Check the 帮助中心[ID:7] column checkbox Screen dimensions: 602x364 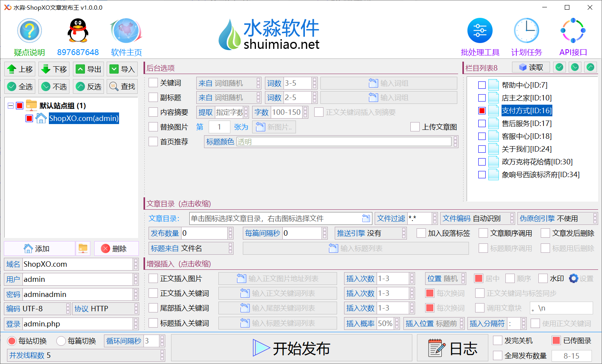click(482, 85)
